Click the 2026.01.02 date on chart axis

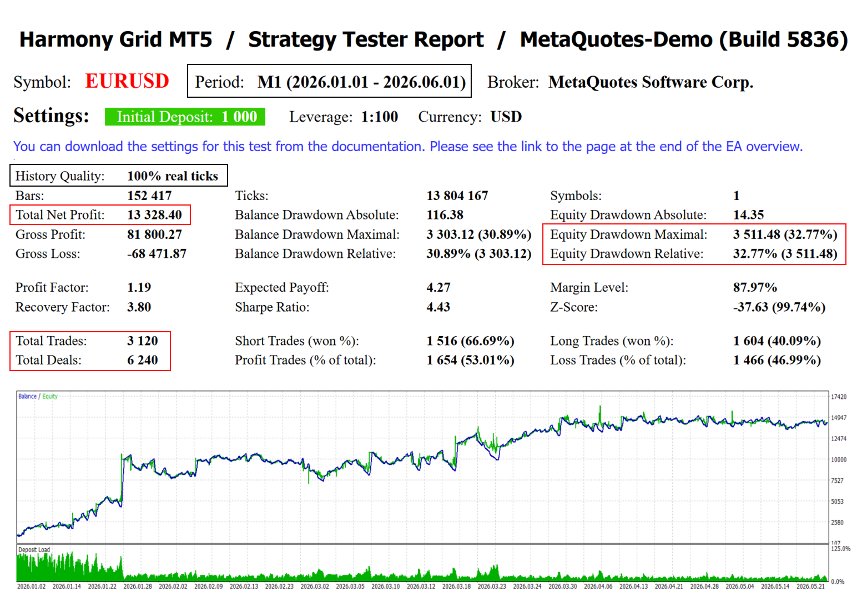pos(31,587)
